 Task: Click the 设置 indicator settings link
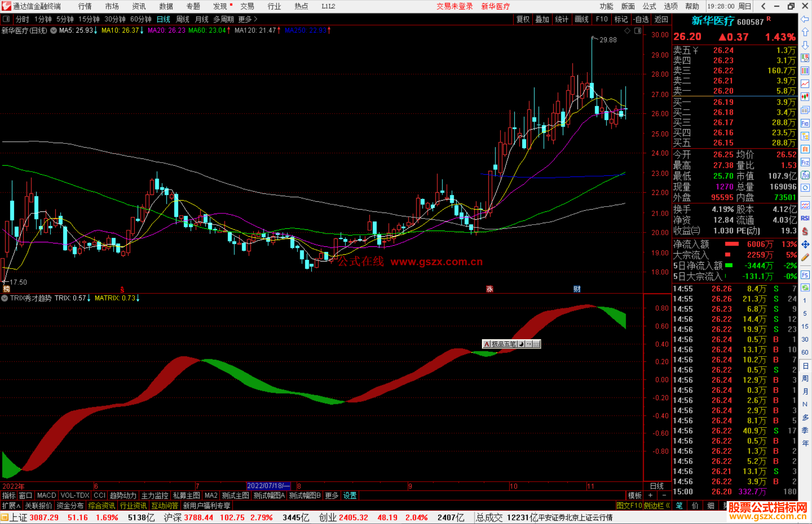pyautogui.click(x=350, y=496)
